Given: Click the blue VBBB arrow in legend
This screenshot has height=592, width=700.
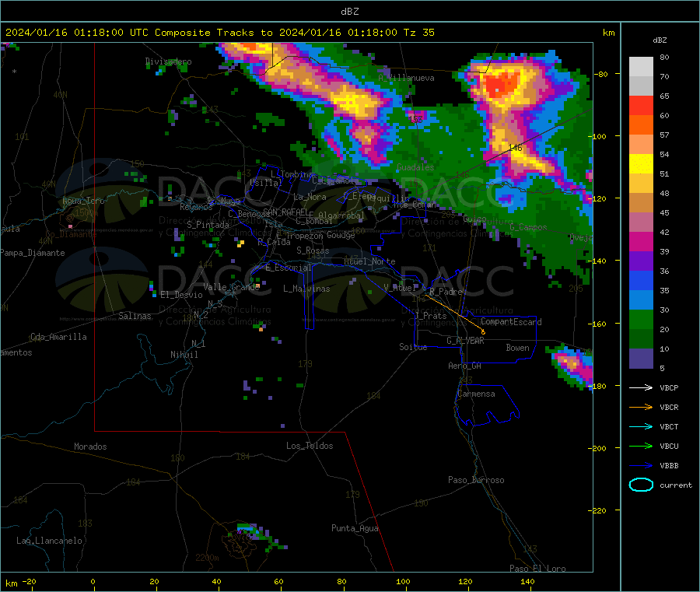Looking at the screenshot, I should tap(641, 466).
